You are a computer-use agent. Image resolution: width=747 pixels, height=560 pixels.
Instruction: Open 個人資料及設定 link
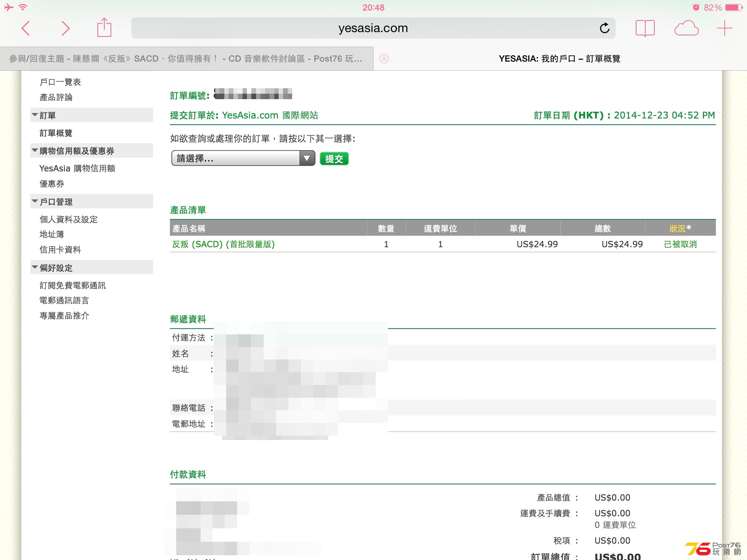69,219
